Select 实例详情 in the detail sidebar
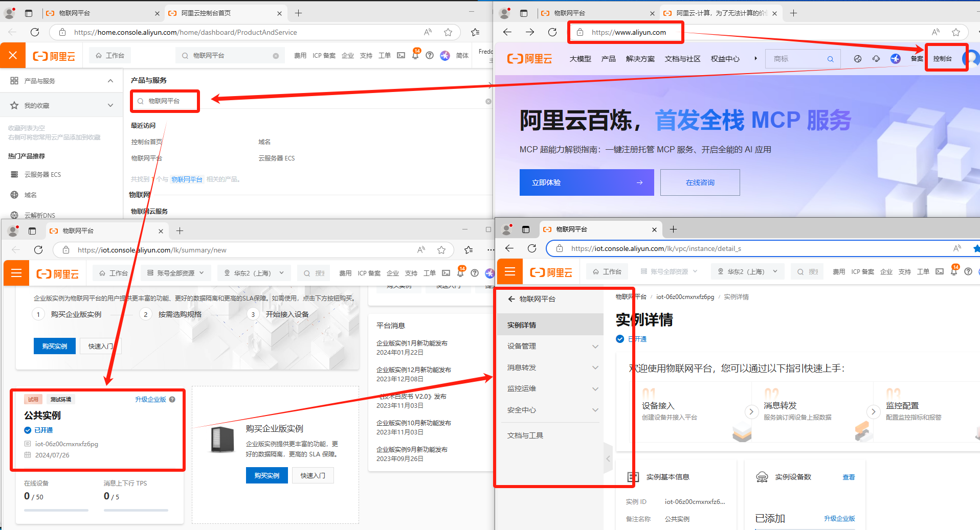This screenshot has height=530, width=980. tap(550, 325)
